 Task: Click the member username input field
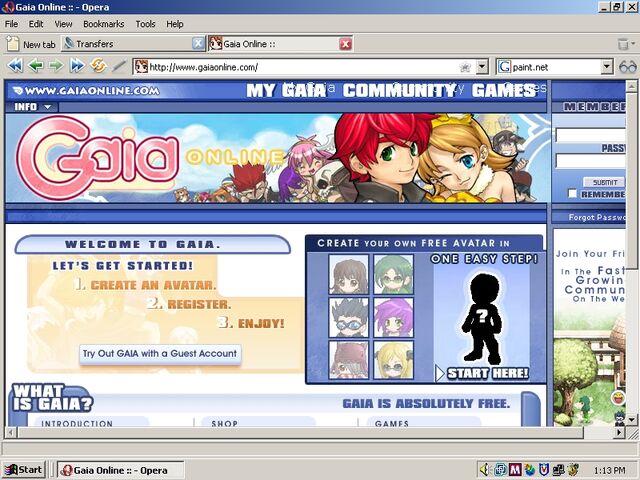click(x=590, y=135)
